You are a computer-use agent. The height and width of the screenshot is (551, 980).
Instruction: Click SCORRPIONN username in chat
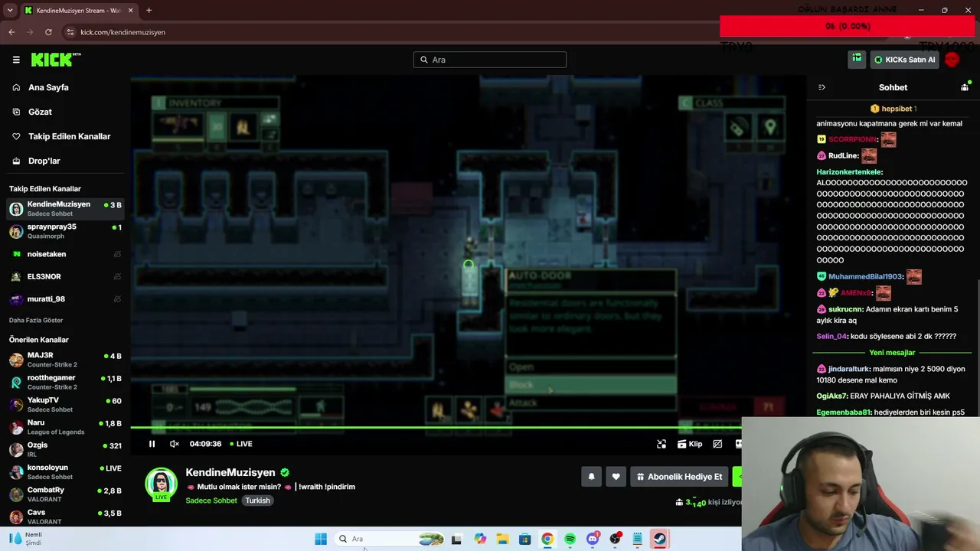tap(852, 139)
